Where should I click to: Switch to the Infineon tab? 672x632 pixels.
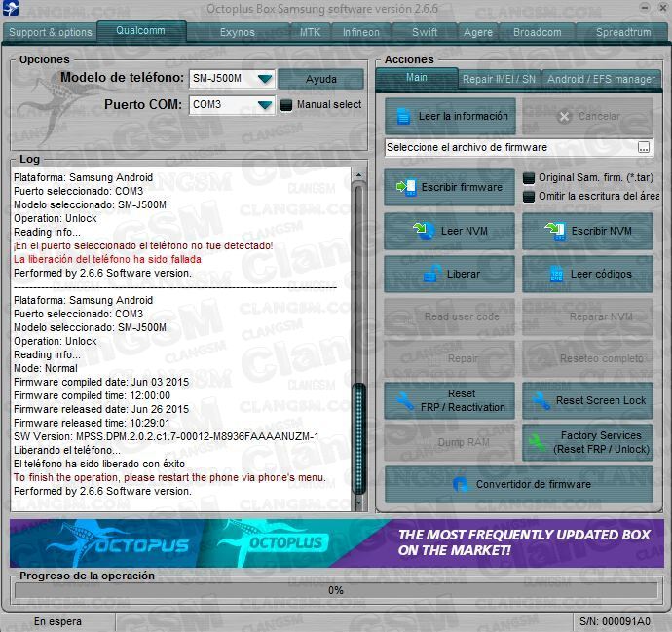pyautogui.click(x=361, y=32)
